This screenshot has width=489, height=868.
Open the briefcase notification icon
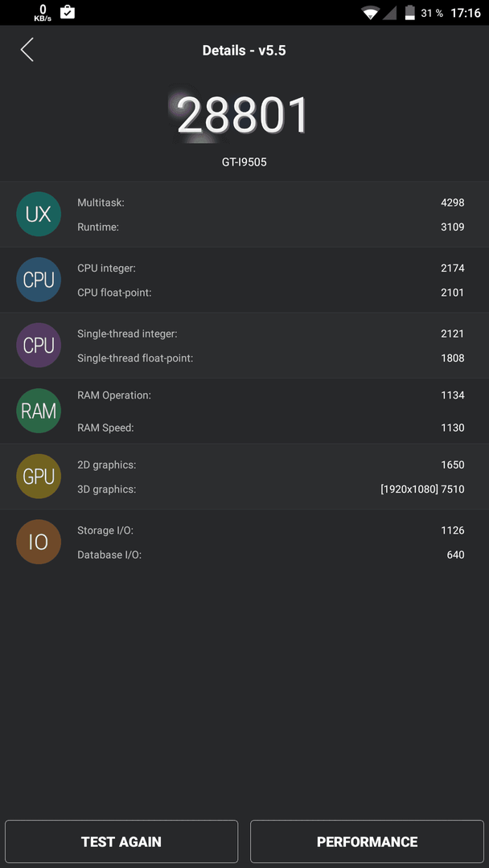[68, 11]
